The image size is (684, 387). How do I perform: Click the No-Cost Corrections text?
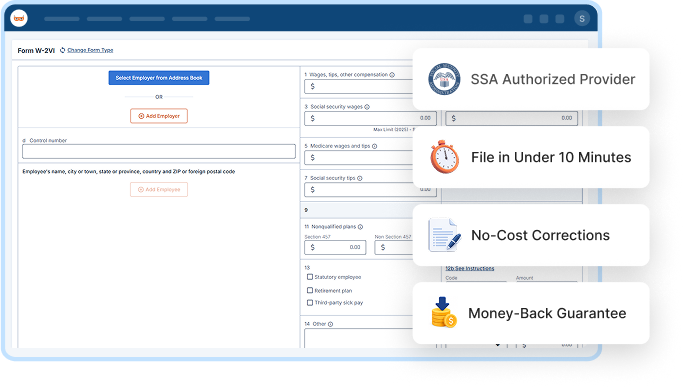click(540, 235)
